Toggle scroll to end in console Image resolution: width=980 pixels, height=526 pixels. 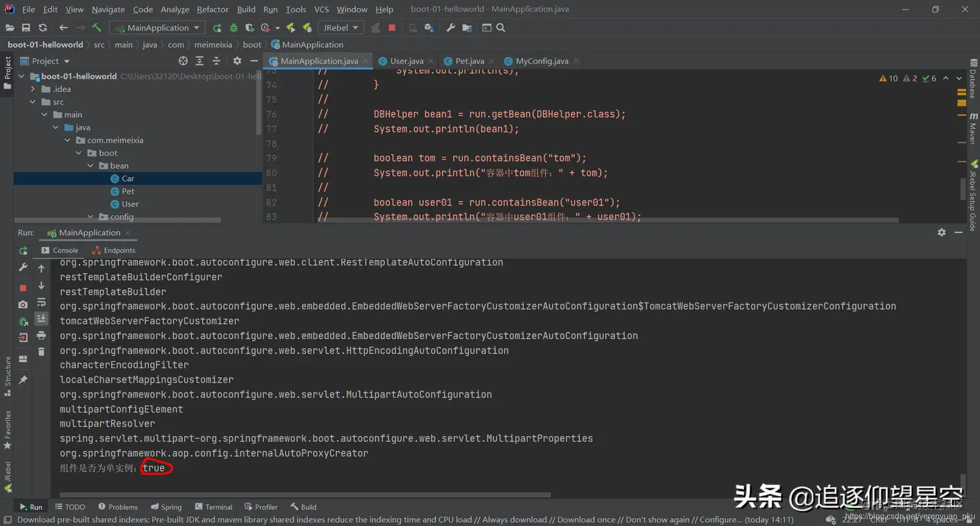point(41,318)
